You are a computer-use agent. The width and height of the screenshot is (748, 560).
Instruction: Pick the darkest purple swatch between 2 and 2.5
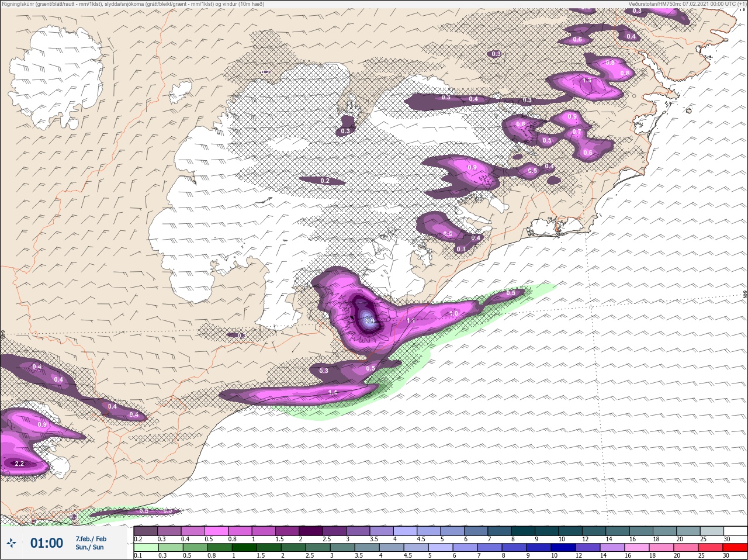click(311, 531)
